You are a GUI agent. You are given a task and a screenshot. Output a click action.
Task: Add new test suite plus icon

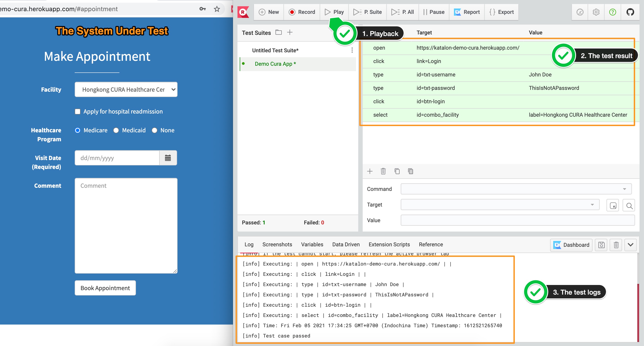290,32
